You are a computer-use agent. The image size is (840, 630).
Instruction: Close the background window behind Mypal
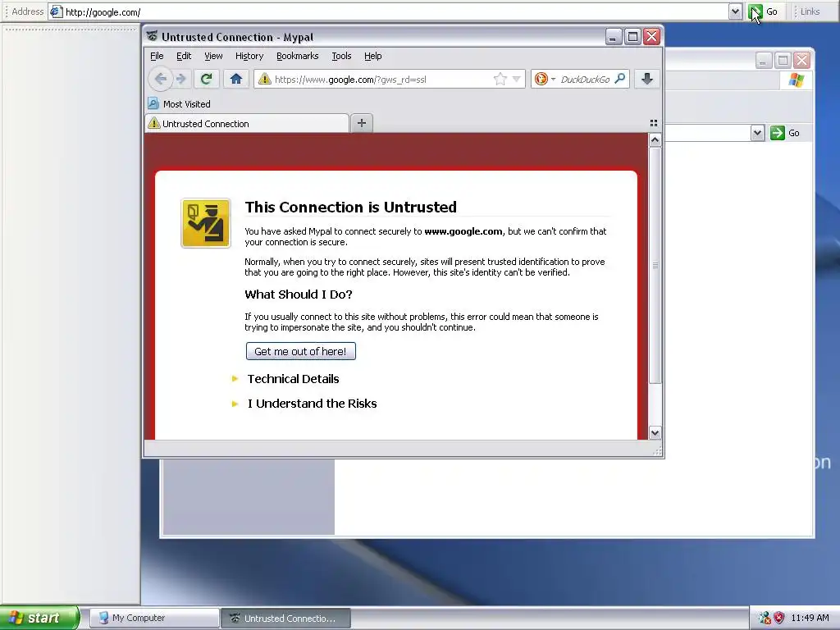click(801, 60)
